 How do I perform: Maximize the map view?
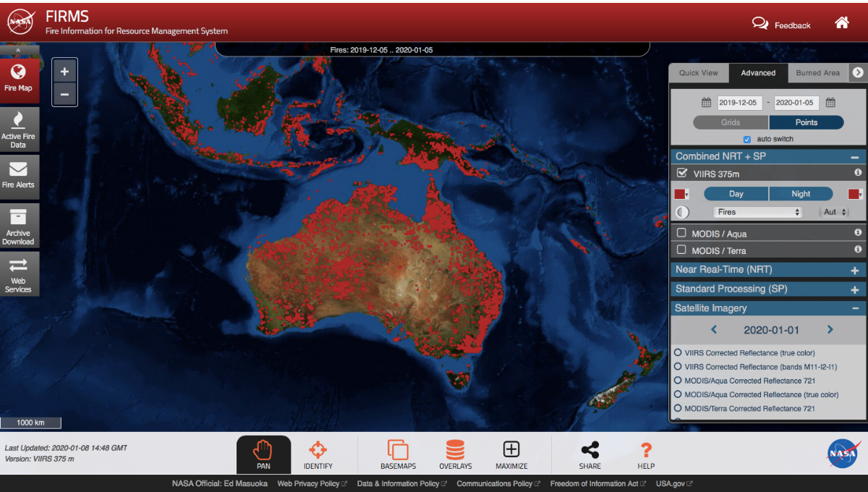tap(511, 455)
